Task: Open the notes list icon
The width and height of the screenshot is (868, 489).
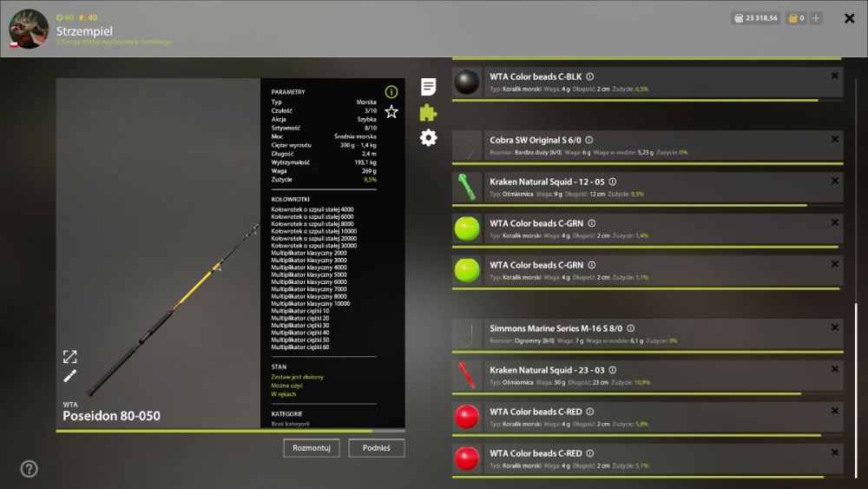Action: click(x=428, y=86)
